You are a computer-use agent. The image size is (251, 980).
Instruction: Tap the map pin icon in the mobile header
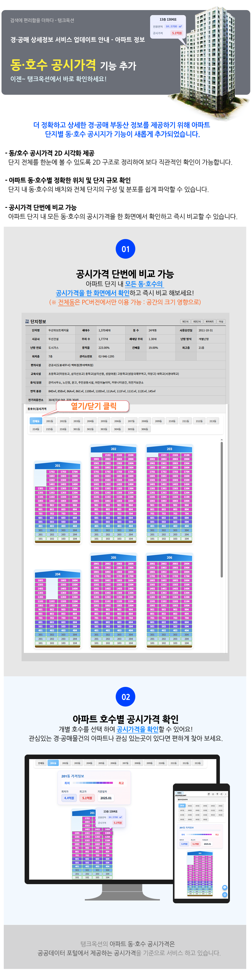click(x=217, y=794)
